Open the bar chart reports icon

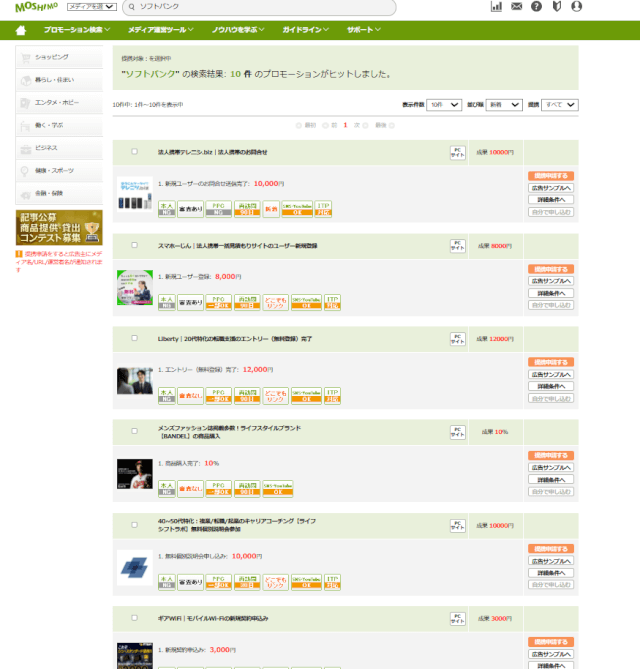point(497,7)
